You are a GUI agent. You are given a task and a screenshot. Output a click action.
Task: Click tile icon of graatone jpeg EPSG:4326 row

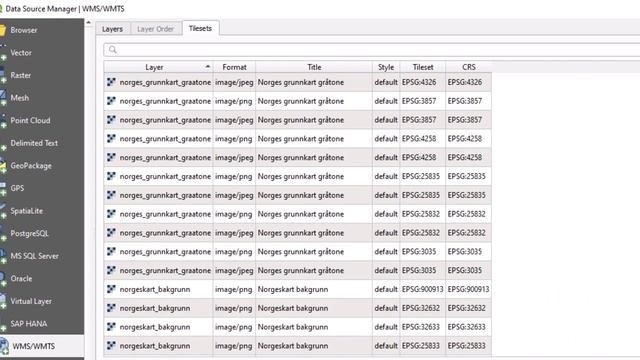(111, 82)
